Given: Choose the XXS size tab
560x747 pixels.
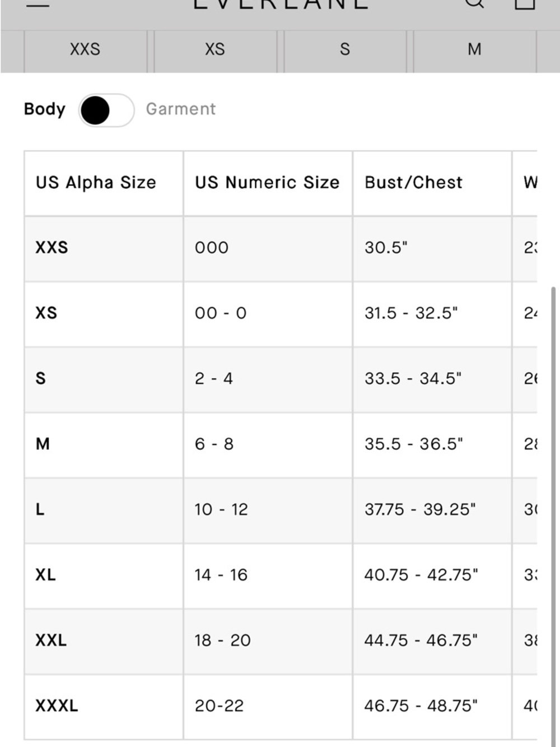Looking at the screenshot, I should click(x=85, y=49).
